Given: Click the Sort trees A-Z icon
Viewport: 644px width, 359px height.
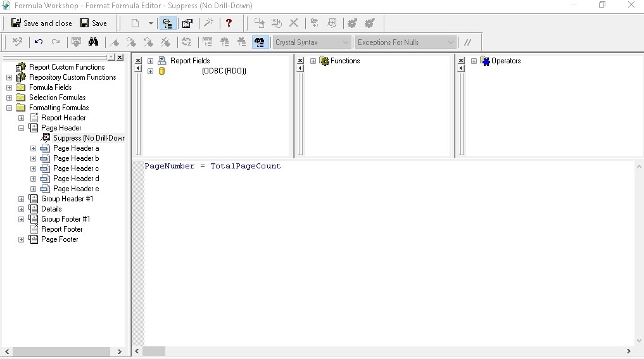Looking at the screenshot, I should (x=186, y=42).
